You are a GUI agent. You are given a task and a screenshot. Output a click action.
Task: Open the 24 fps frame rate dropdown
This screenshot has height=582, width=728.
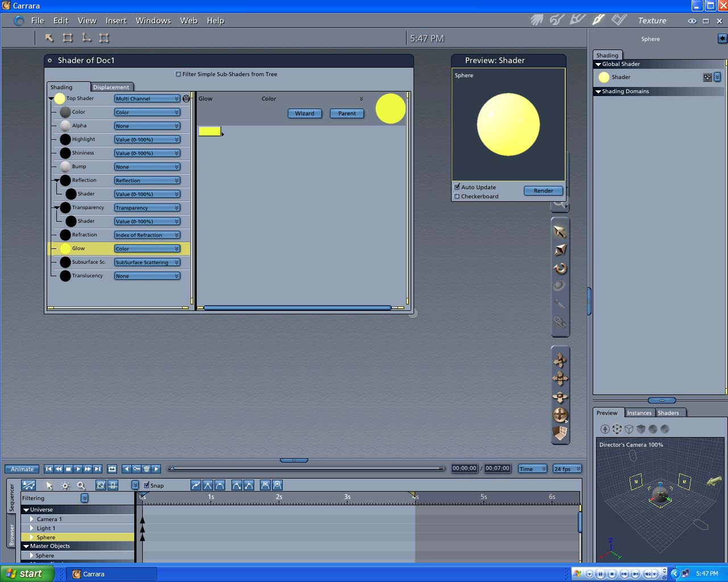pos(567,469)
